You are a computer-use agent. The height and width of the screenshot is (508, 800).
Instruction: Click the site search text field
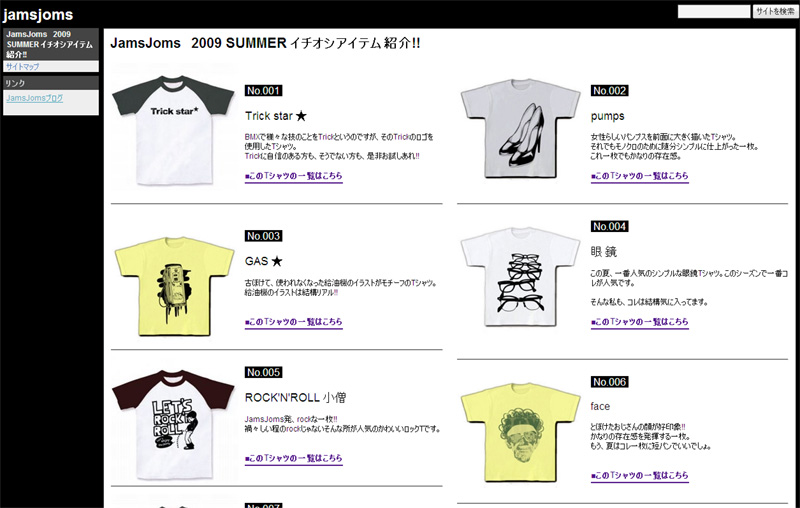pyautogui.click(x=714, y=11)
